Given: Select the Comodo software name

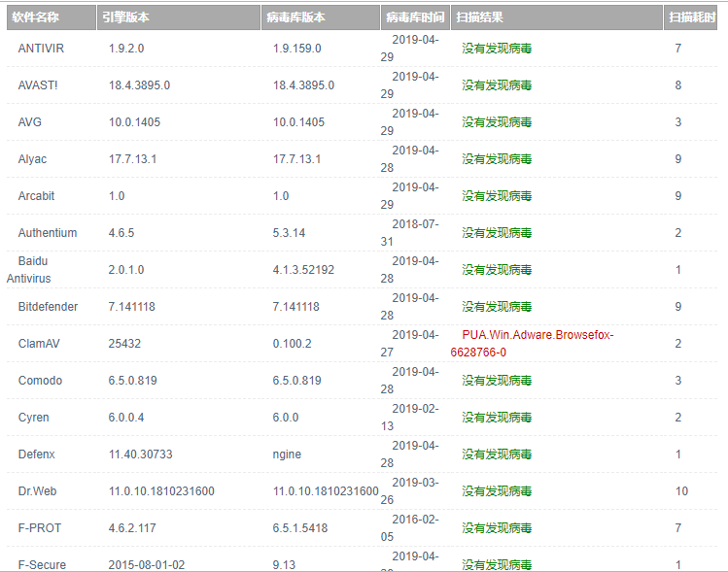Looking at the screenshot, I should click(40, 381).
